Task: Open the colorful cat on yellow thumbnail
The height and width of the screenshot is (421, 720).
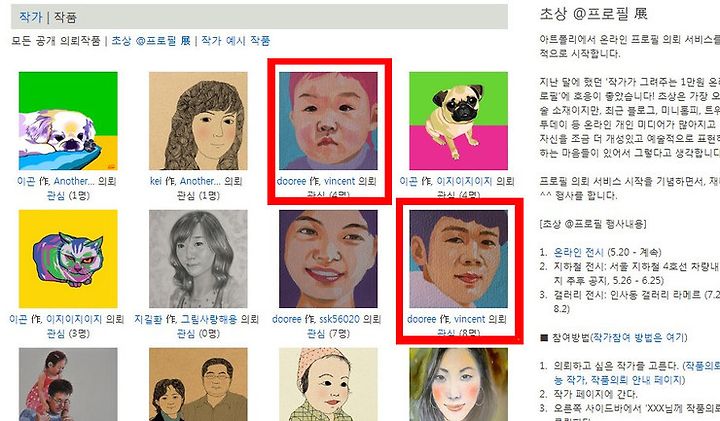Action: (68, 259)
